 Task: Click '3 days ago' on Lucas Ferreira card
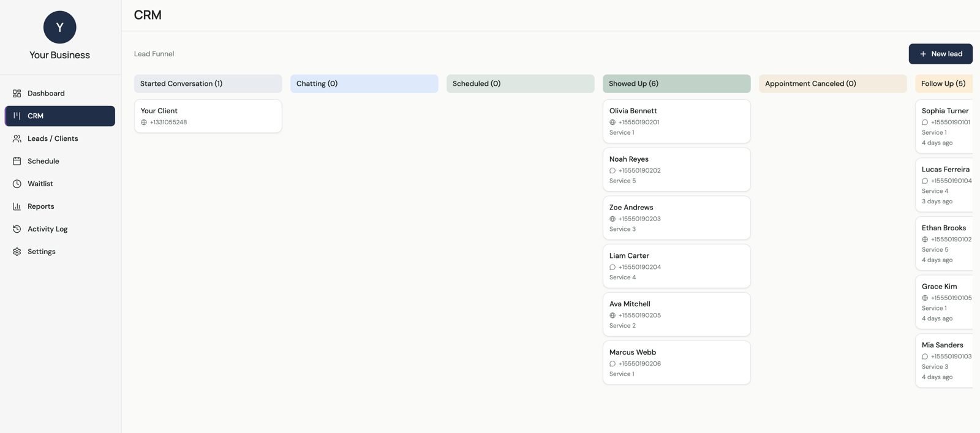937,201
